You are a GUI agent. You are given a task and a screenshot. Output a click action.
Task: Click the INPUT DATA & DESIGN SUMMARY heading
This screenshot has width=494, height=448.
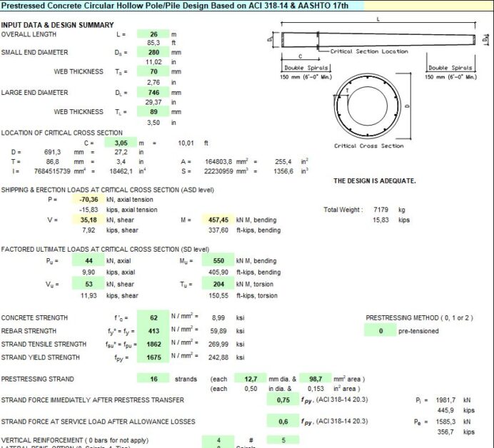coord(57,25)
